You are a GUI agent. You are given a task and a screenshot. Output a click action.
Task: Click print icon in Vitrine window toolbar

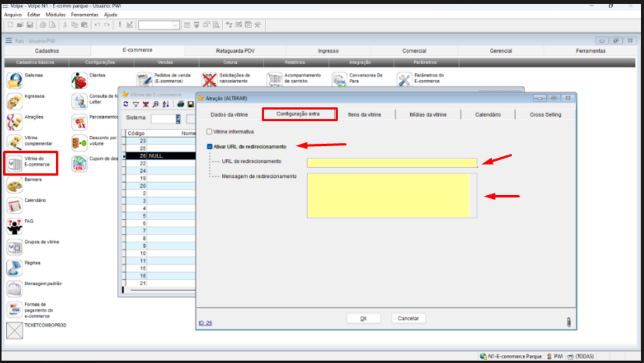[181, 104]
